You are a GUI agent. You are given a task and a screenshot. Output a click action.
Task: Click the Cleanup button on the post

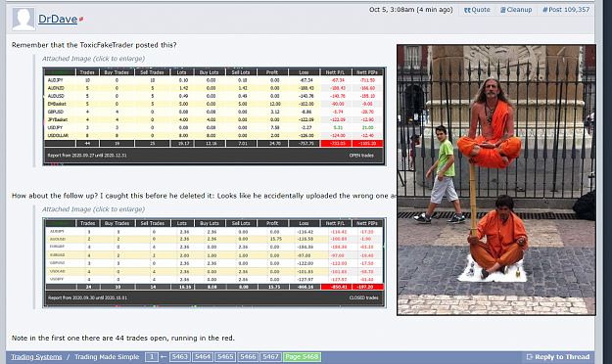tap(516, 10)
